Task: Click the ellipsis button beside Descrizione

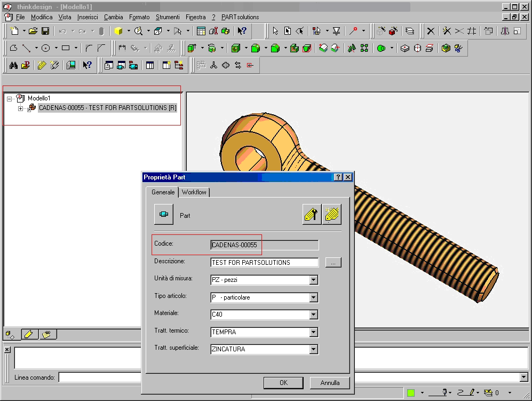Action: point(333,263)
